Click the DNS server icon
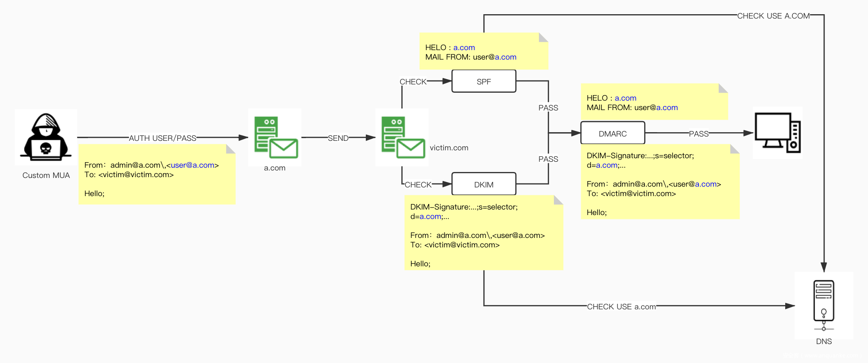868x363 pixels. tap(824, 305)
